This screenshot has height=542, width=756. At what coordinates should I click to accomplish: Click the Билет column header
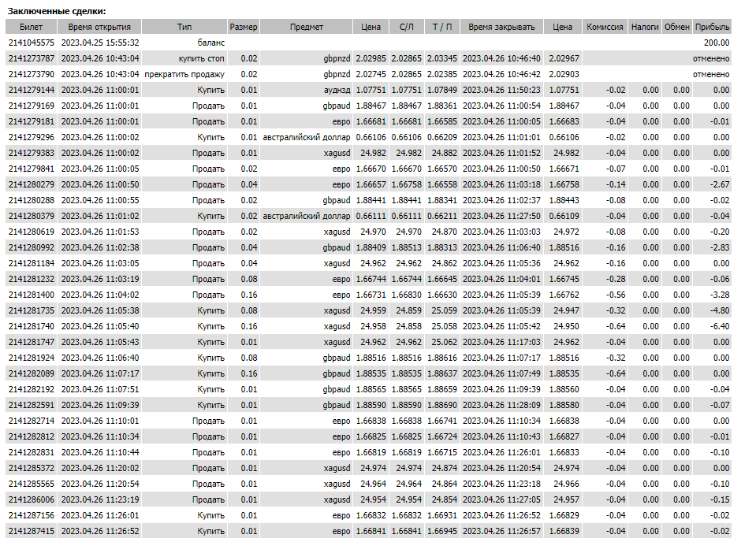tap(32, 27)
